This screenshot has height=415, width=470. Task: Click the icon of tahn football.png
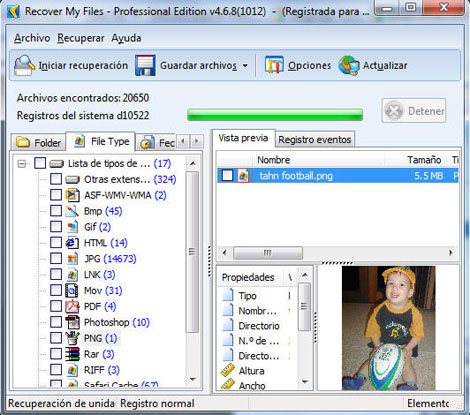[x=243, y=176]
